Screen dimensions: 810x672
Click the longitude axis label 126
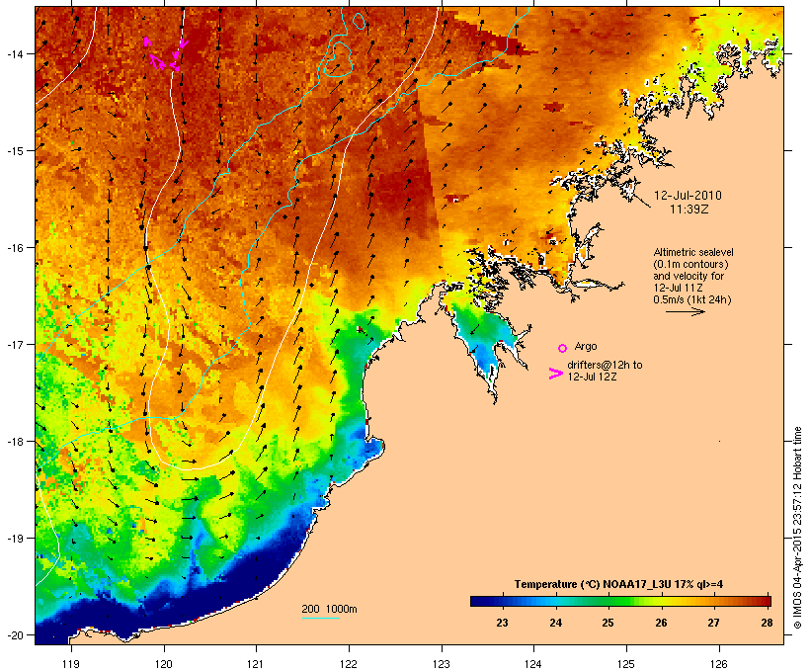(718, 664)
